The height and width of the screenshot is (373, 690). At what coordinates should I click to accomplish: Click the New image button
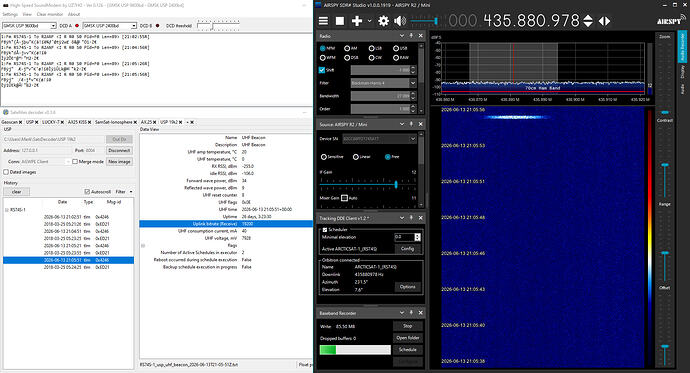119,161
